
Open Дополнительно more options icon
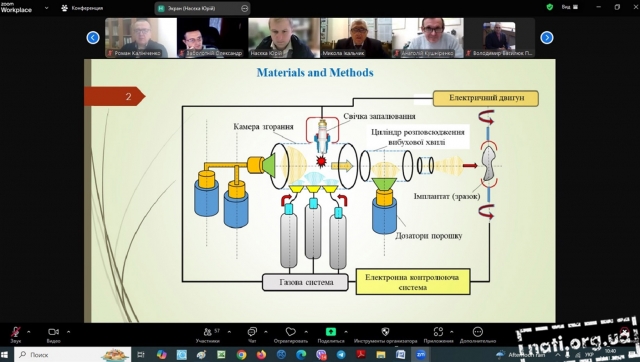pyautogui.click(x=478, y=331)
